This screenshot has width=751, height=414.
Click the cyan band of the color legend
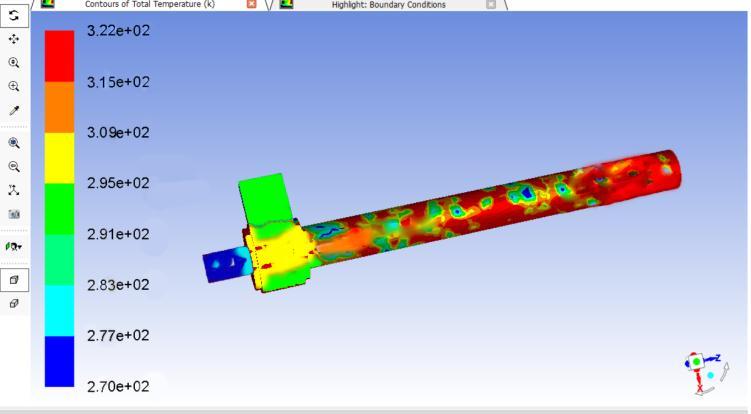tap(59, 310)
